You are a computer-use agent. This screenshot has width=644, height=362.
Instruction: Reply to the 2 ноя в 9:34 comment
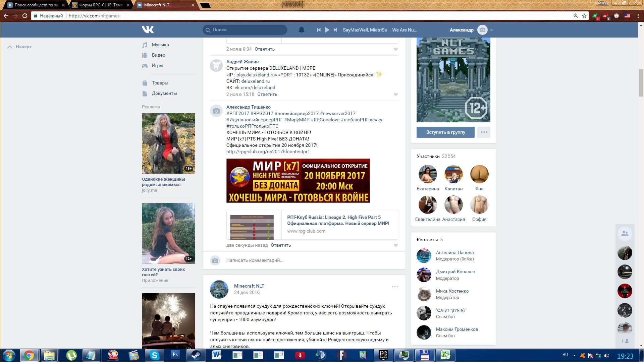(264, 49)
